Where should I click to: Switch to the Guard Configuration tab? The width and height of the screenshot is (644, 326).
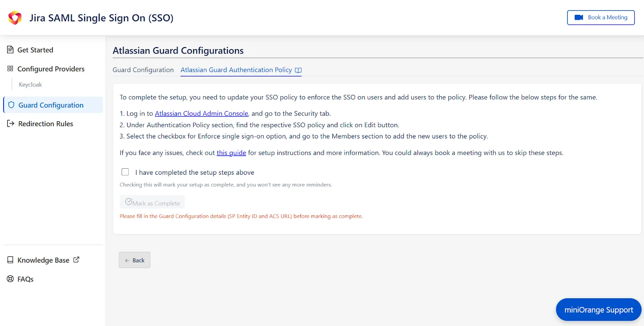tap(143, 70)
